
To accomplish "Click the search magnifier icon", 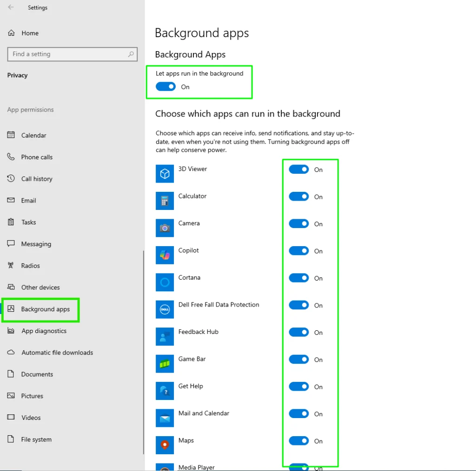I will [x=131, y=54].
